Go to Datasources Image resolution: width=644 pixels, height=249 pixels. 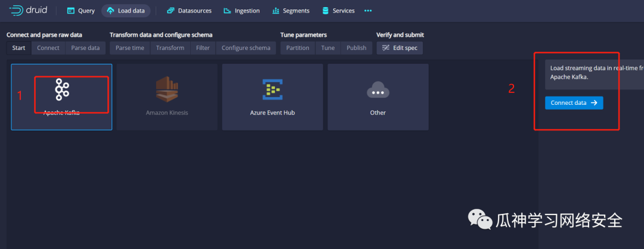pos(190,11)
